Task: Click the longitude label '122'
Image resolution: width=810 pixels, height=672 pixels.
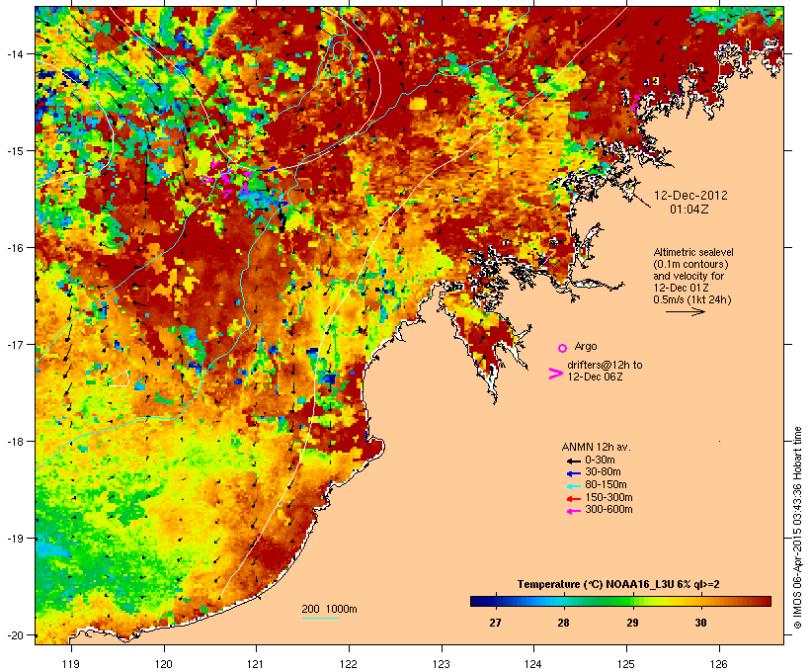Action: (349, 664)
